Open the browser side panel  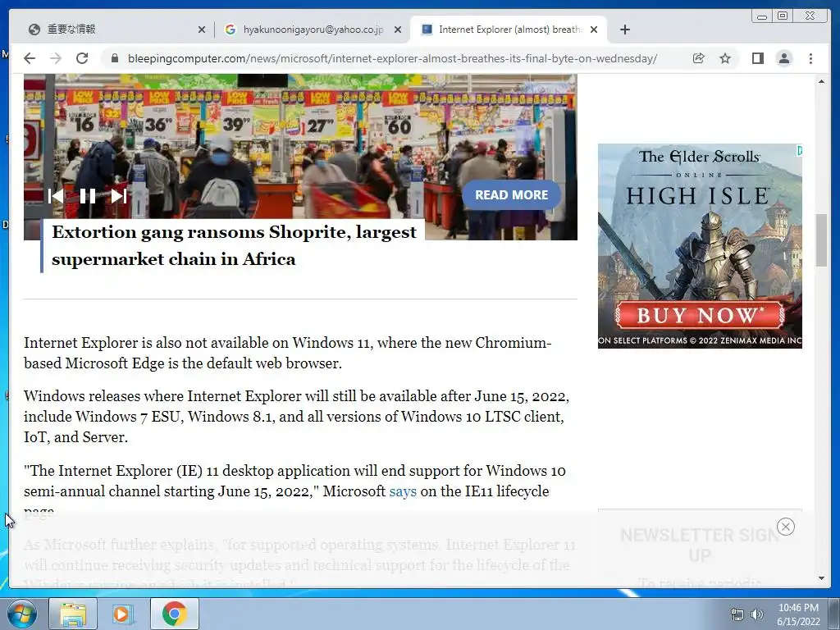coord(757,58)
